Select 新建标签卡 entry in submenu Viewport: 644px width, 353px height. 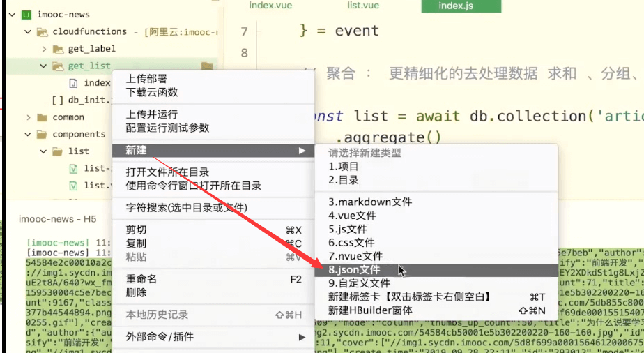tap(436, 296)
